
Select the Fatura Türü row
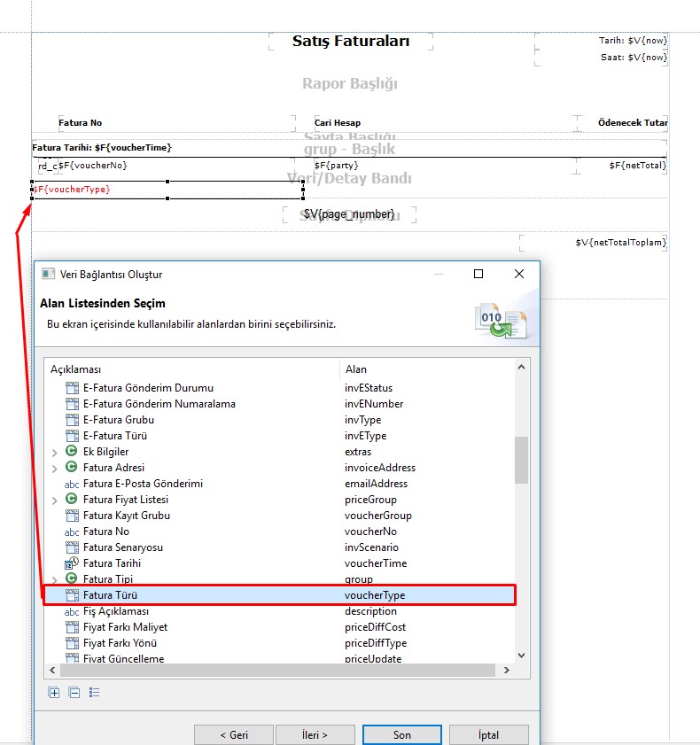pos(279,595)
